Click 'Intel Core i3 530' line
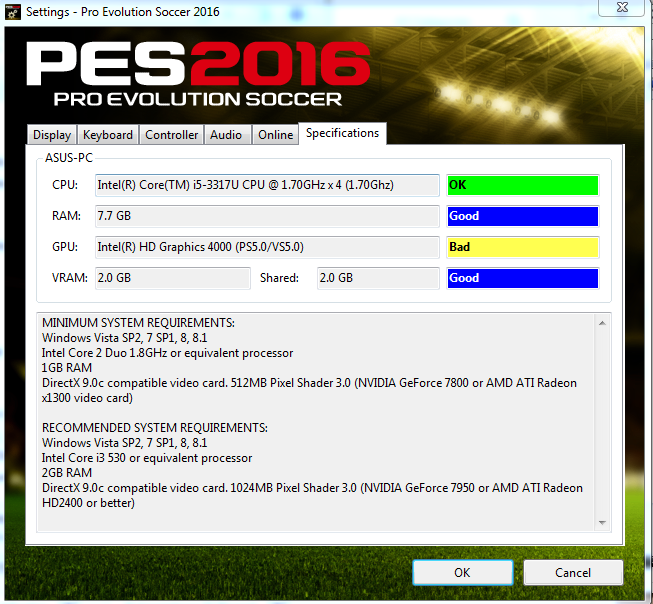 coord(147,458)
